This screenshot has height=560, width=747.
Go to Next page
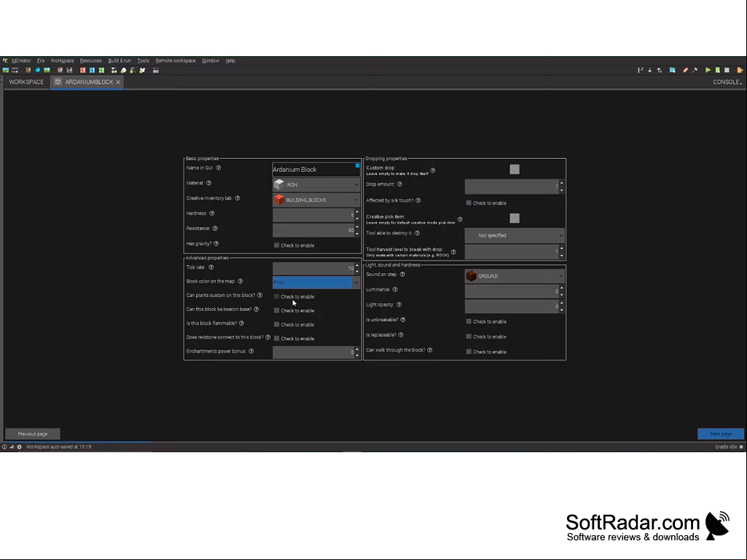tap(720, 434)
